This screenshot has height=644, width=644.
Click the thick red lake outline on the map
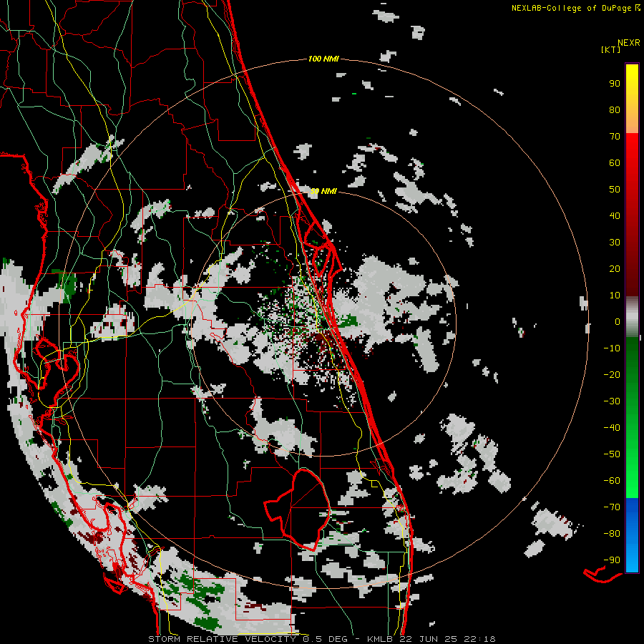298,509
